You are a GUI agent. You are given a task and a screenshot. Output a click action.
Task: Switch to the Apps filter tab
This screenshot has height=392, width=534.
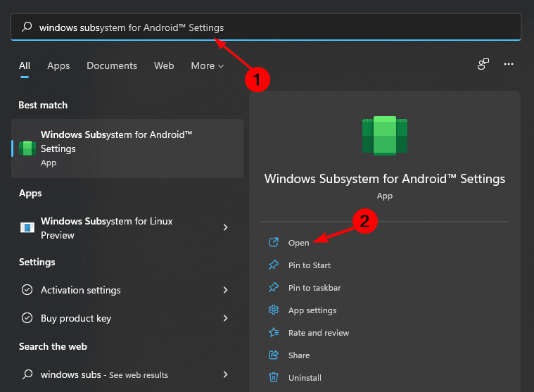coord(58,65)
